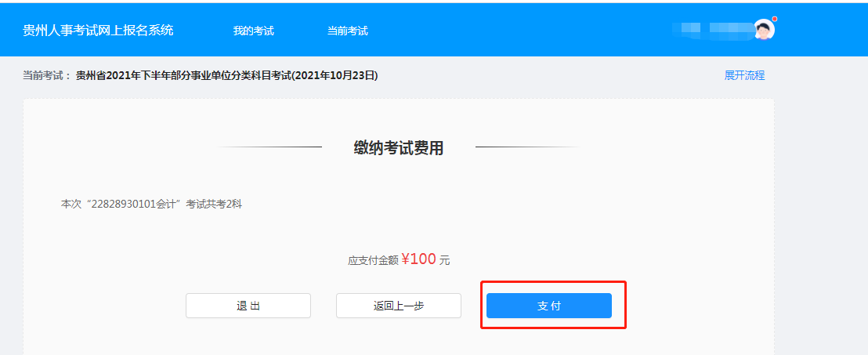Click the 应支付金额 label
Image resolution: width=868 pixels, height=355 pixels.
pos(374,261)
